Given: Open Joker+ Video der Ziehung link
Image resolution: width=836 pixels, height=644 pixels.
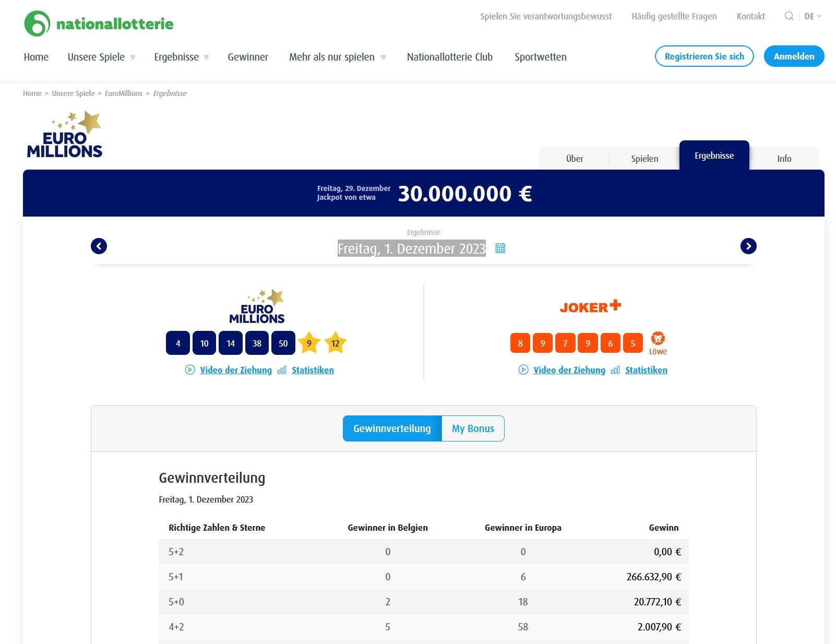Looking at the screenshot, I should click(x=569, y=370).
